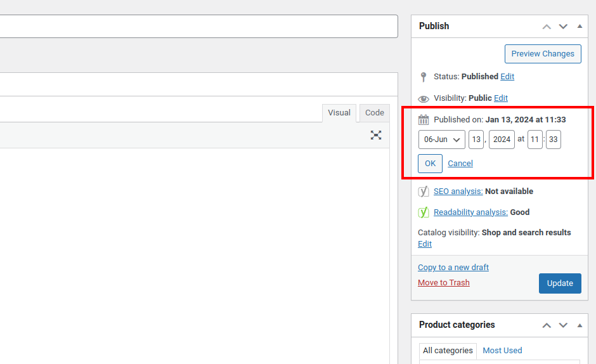This screenshot has height=364, width=596.
Task: Open the SEO analysis link
Action: click(458, 192)
